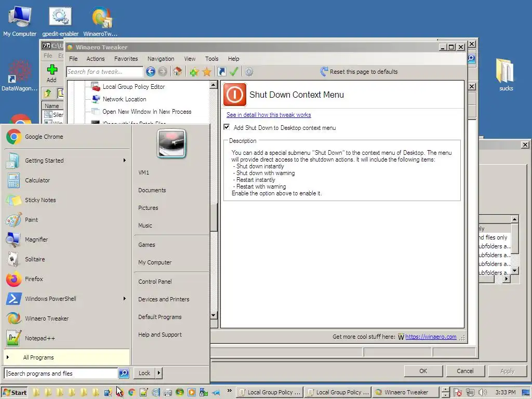
Task: Click the orange media player taskbar icon
Action: [192, 392]
